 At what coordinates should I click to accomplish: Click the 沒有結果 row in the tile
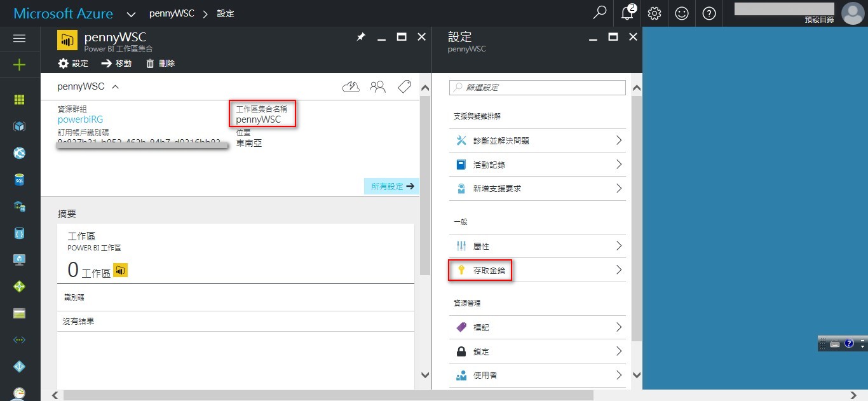[236, 322]
